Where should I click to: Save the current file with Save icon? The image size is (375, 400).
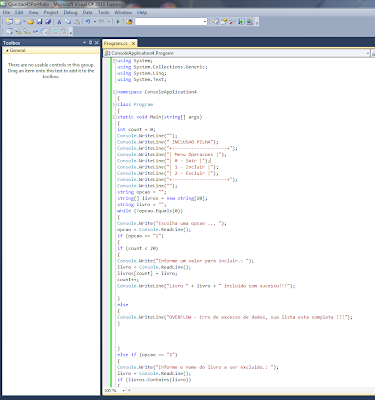click(x=39, y=22)
